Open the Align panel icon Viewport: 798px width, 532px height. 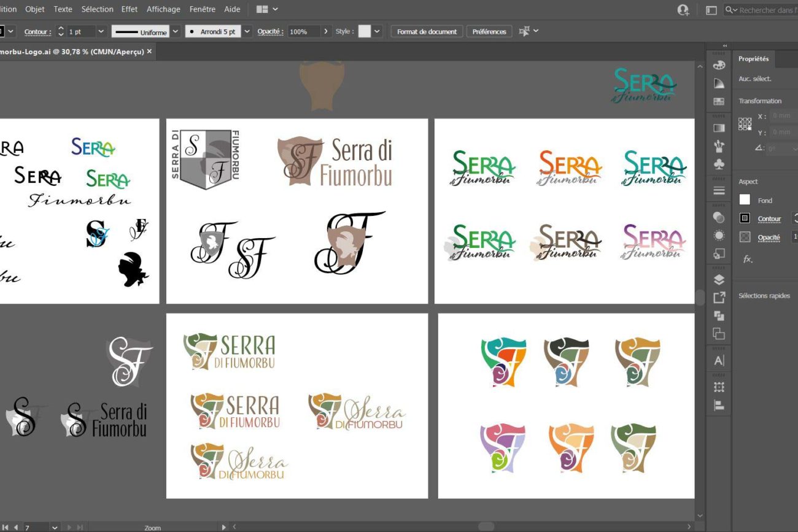point(718,406)
